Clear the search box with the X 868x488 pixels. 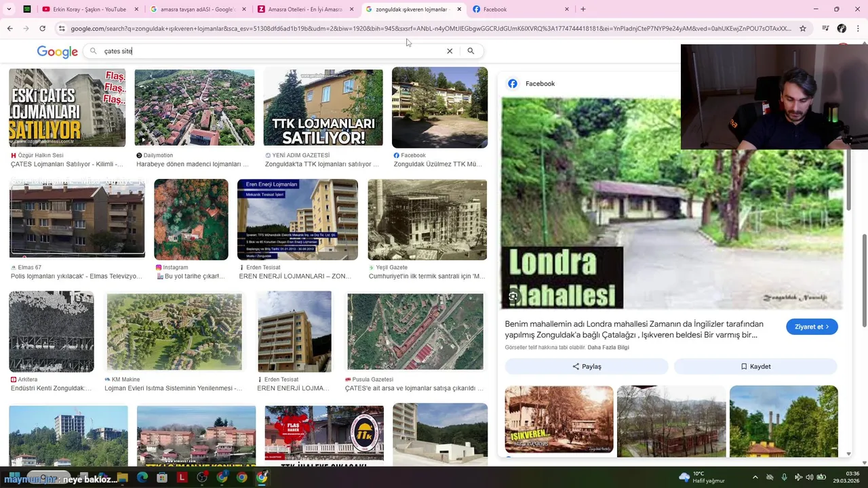(449, 51)
